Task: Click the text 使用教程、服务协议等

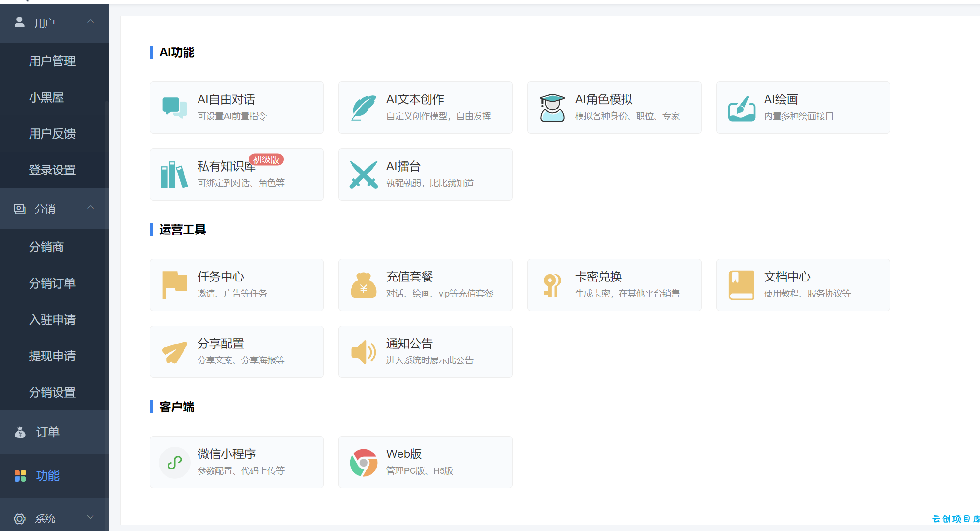Action: point(808,294)
